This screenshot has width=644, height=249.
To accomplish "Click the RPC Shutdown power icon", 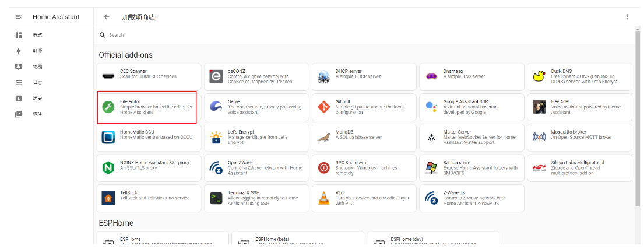I will 323,167.
